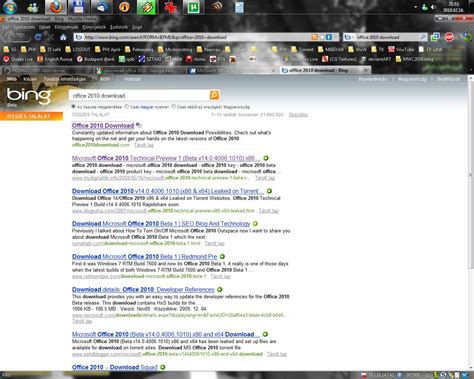Open the Előzmények menu
Screen dimensions: 474x379
click(66, 27)
